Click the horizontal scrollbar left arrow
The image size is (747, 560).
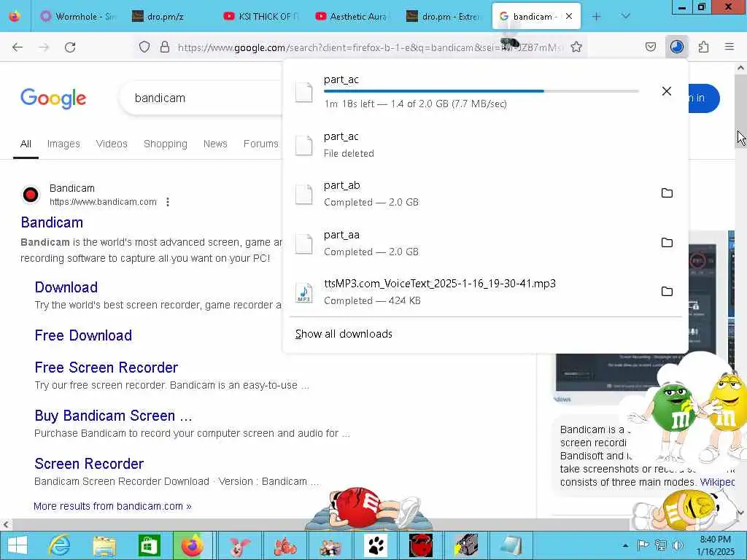point(6,525)
